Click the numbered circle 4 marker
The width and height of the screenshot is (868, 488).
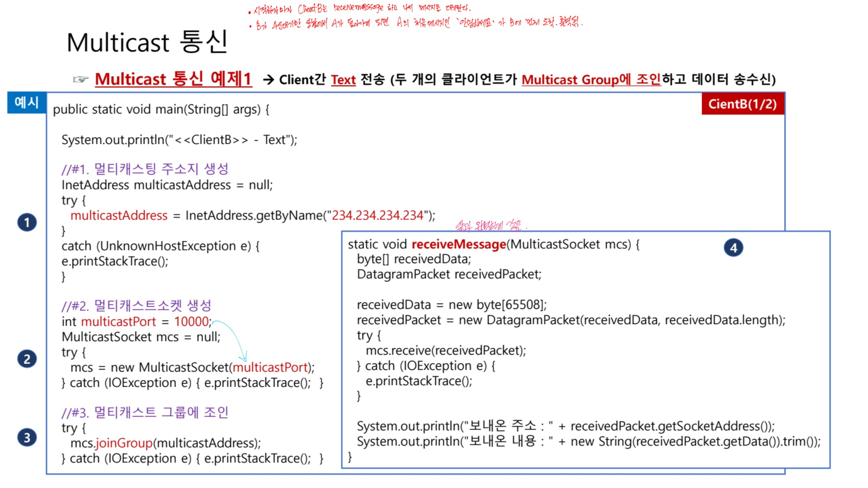click(x=733, y=248)
